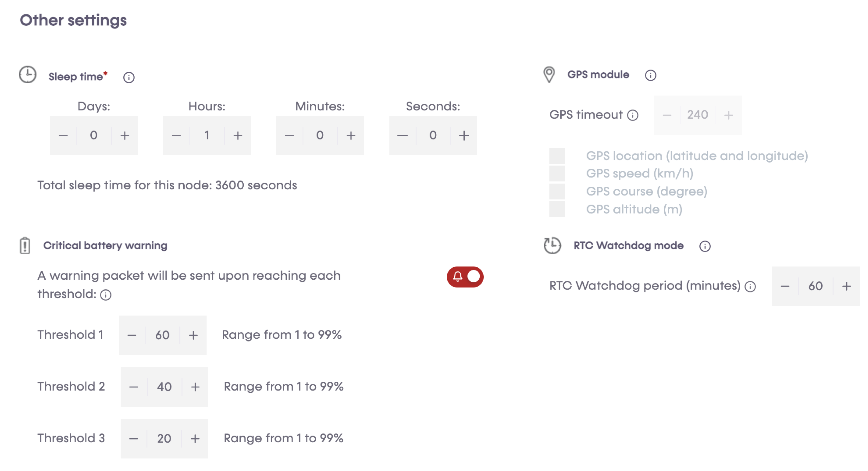Click the RTC Watchdog mode info icon
The image size is (868, 471).
click(705, 246)
